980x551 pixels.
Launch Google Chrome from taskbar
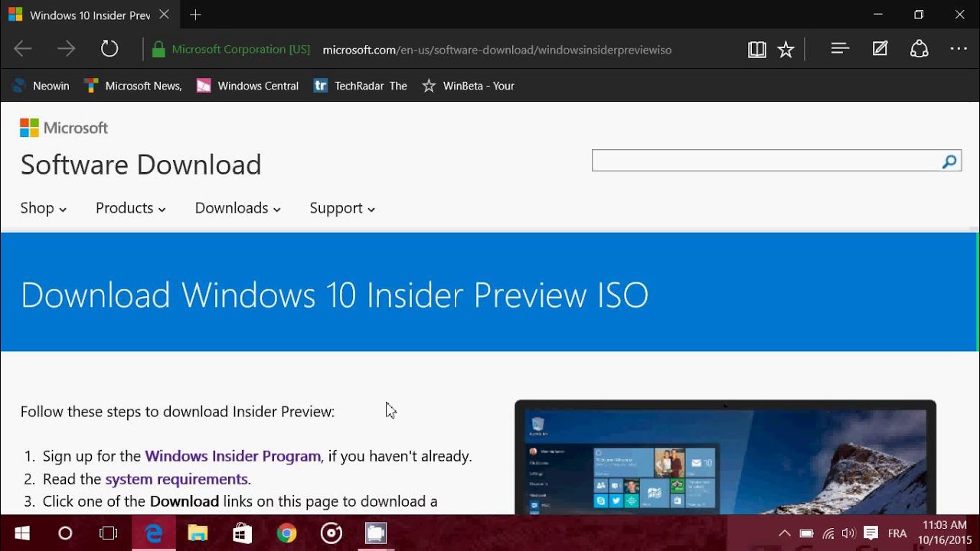pos(286,533)
